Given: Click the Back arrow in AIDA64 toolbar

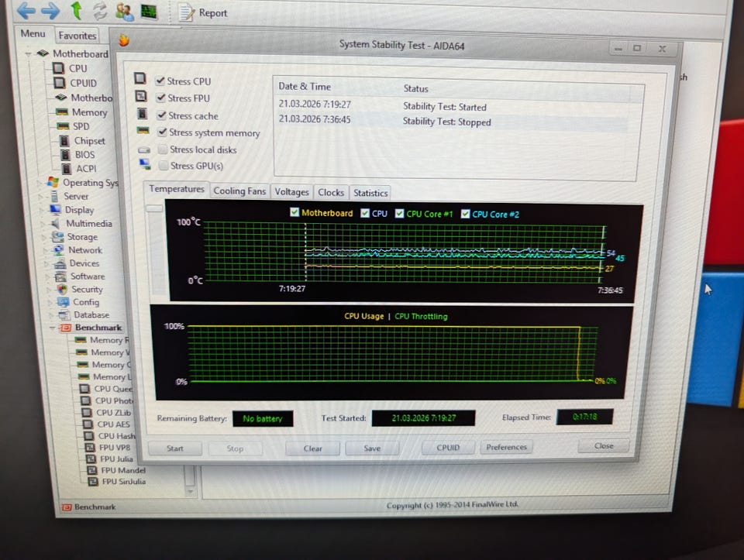Looking at the screenshot, I should pyautogui.click(x=27, y=10).
